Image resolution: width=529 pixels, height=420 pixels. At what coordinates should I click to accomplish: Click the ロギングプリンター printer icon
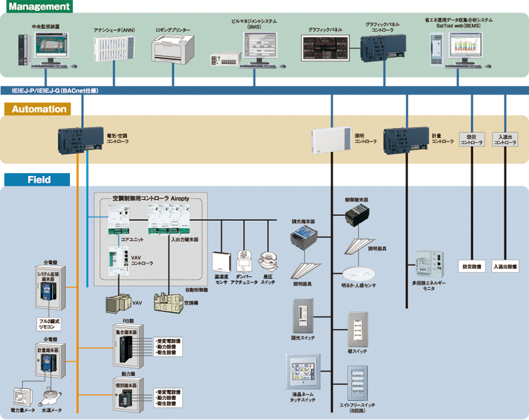pyautogui.click(x=172, y=50)
